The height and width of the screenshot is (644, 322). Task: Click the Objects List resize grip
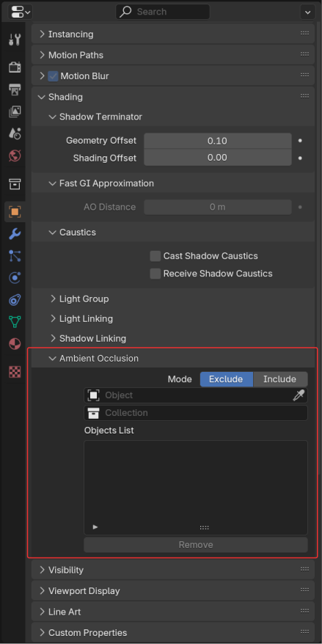click(x=204, y=528)
